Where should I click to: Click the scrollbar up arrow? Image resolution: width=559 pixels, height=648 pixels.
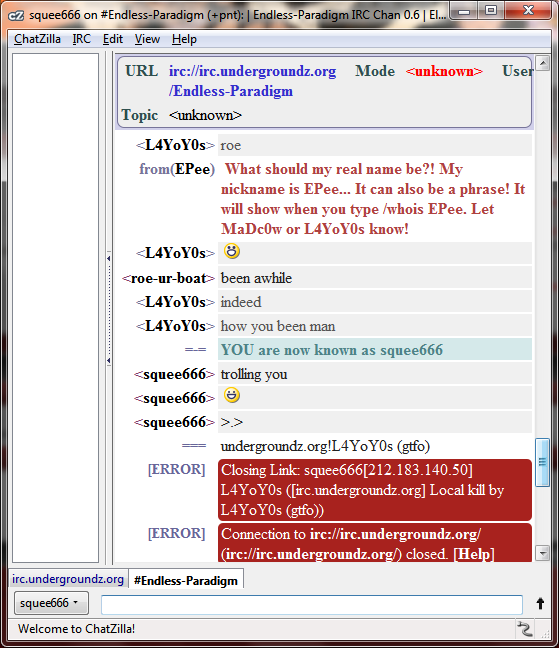542,63
